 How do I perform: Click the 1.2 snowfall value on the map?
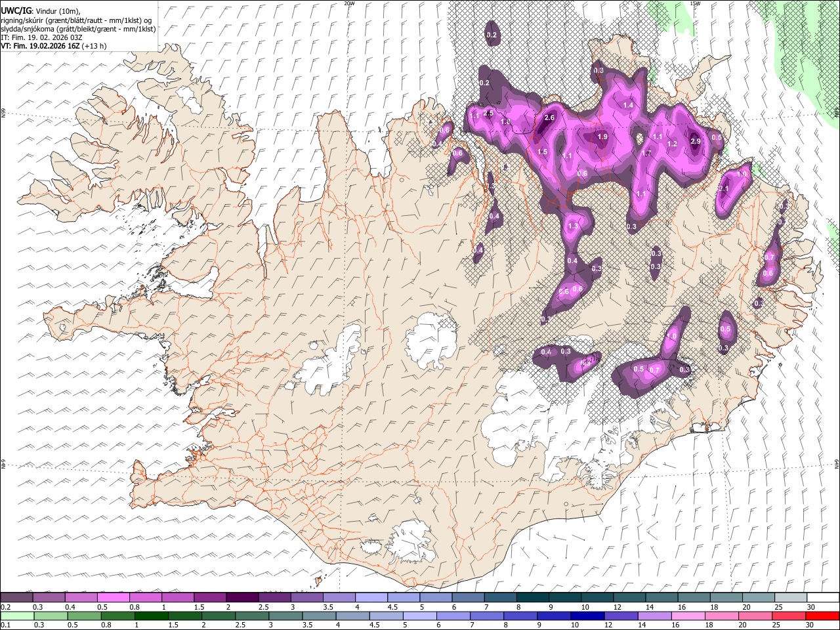click(x=672, y=144)
